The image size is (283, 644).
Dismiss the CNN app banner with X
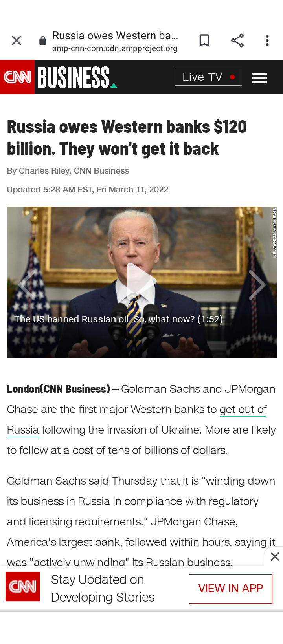275,556
